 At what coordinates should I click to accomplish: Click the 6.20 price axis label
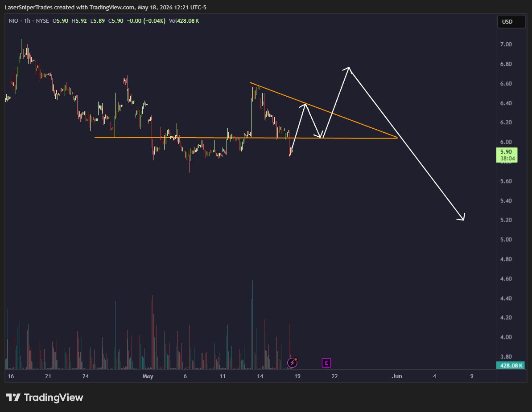[x=506, y=122]
